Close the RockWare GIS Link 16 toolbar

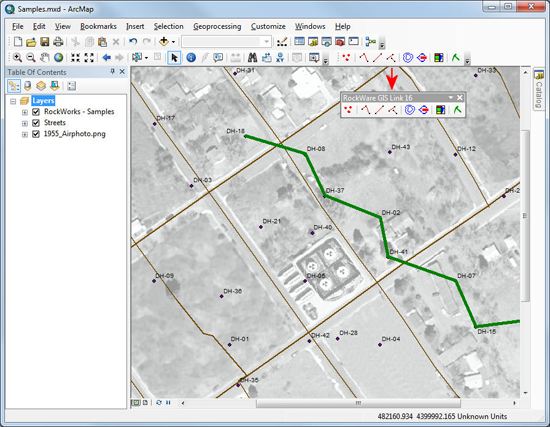coord(460,98)
